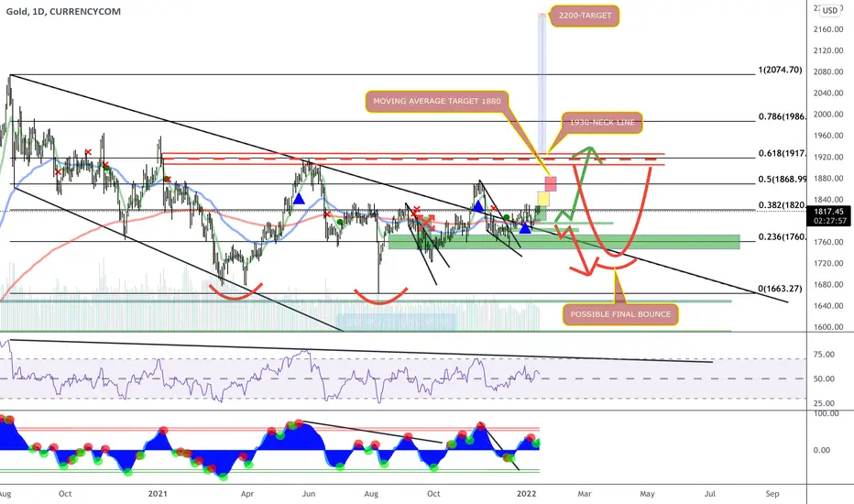
Task: Select the yellow projection box near 1840
Action: (x=543, y=199)
